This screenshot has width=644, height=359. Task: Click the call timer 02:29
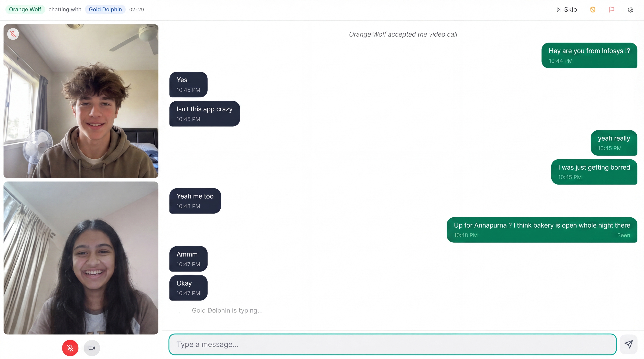(137, 9)
